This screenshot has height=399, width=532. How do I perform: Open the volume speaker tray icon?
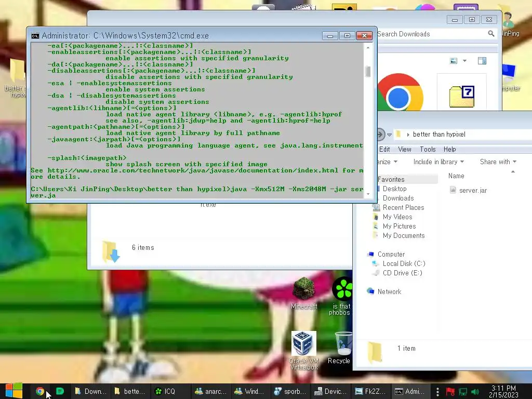coord(475,392)
